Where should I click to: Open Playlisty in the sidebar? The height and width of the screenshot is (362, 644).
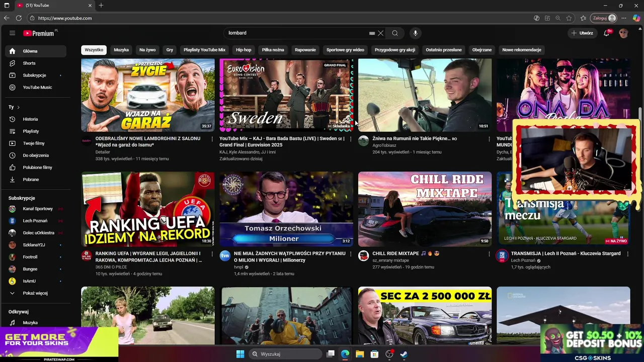coord(35,131)
